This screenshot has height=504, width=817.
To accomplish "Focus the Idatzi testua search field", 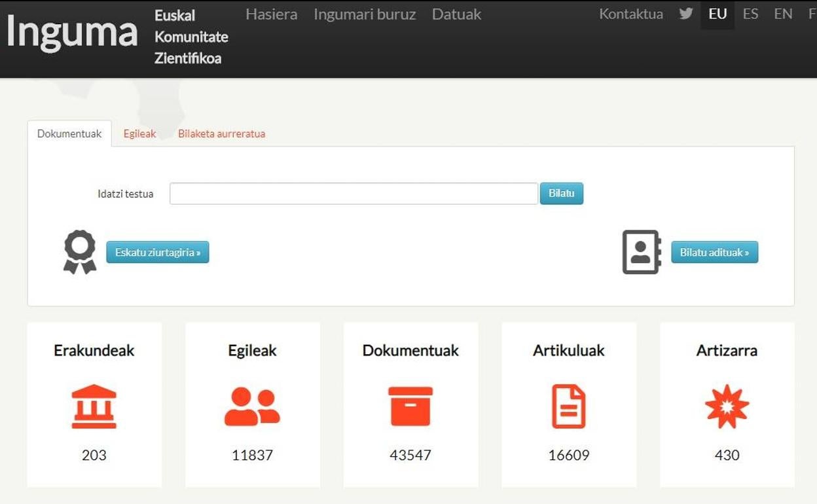I will [354, 194].
